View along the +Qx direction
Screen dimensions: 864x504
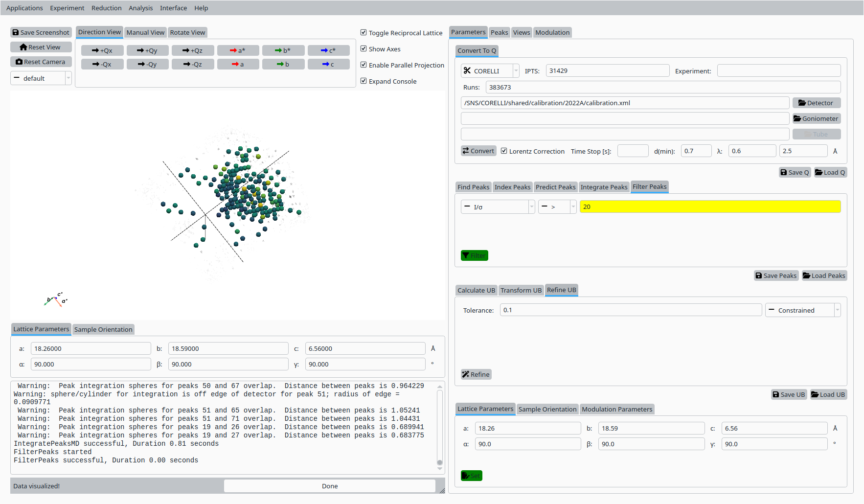coord(102,50)
